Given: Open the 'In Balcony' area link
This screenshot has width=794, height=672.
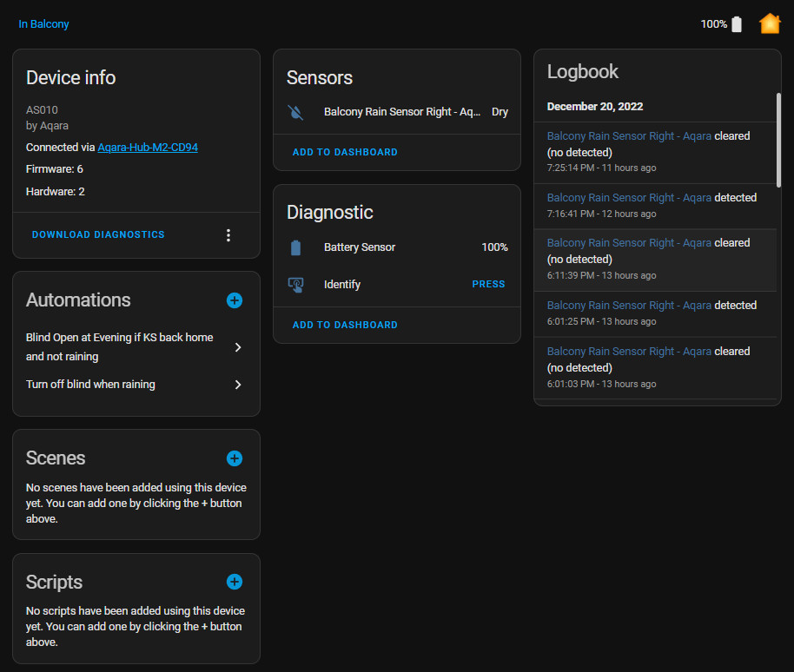Looking at the screenshot, I should click(43, 24).
